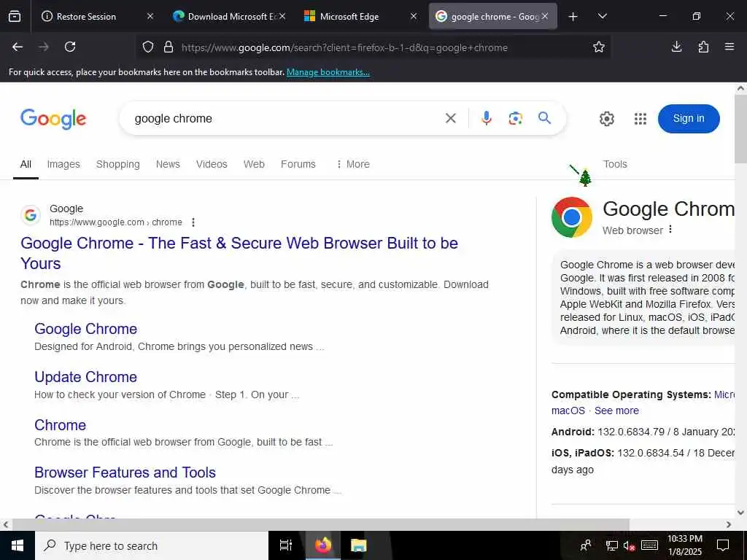The image size is (747, 560).
Task: Switch to the Microsoft Edge tab
Action: (x=349, y=17)
